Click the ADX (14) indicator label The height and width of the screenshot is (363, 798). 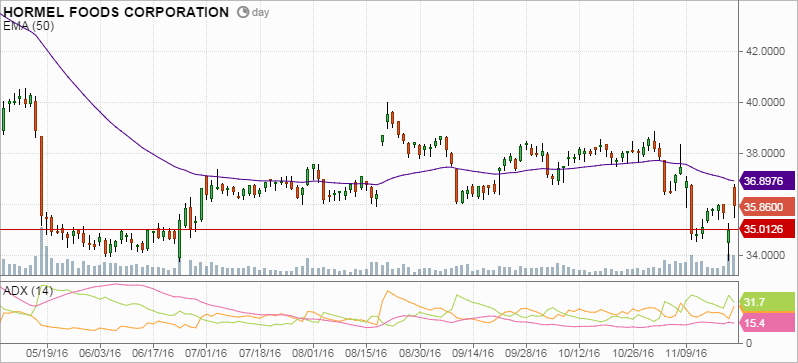[28, 291]
